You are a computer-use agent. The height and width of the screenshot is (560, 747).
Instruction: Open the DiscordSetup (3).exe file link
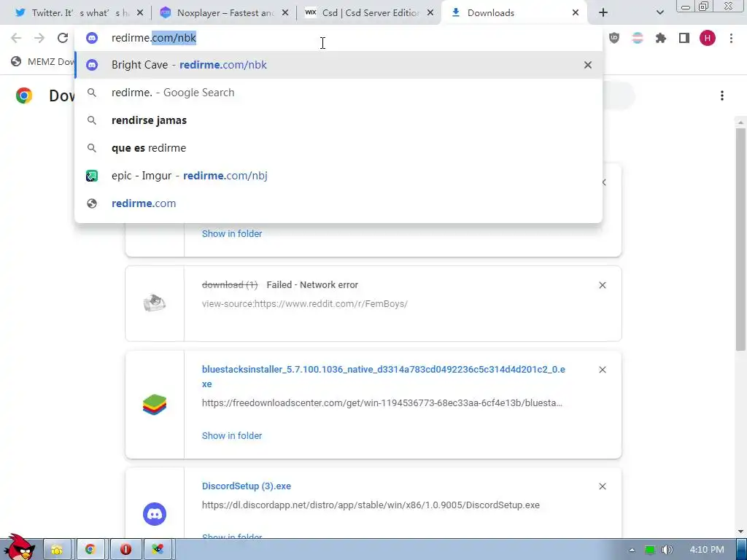pos(247,486)
